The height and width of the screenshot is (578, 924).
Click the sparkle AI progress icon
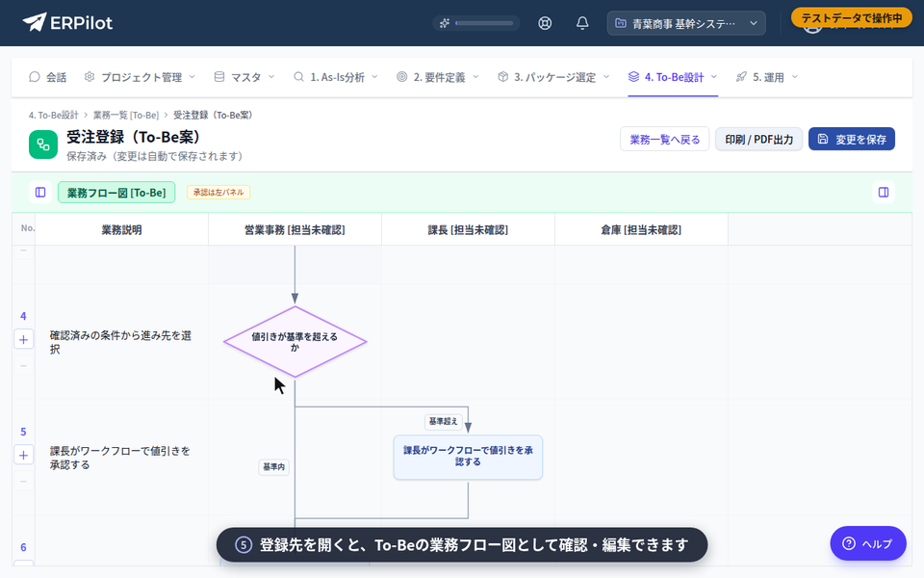(x=445, y=23)
